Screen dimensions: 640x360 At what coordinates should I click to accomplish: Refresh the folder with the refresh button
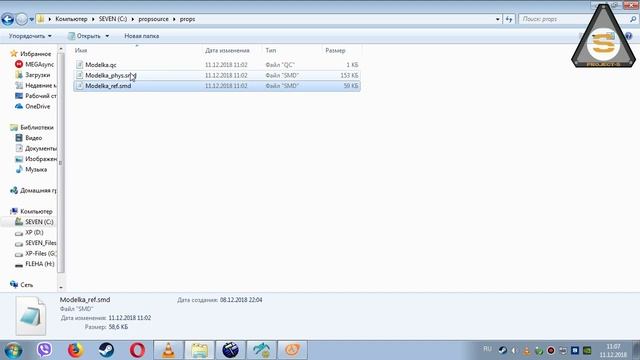click(509, 19)
